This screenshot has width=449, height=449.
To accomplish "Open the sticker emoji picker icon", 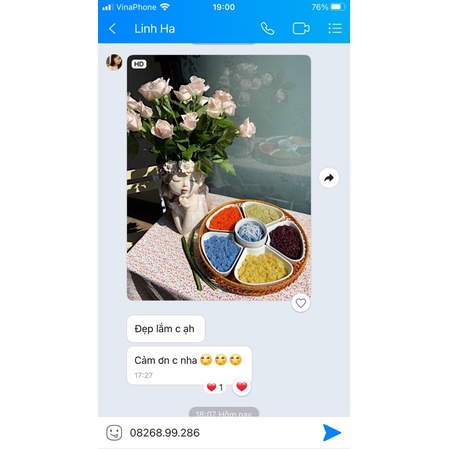I will click(114, 433).
